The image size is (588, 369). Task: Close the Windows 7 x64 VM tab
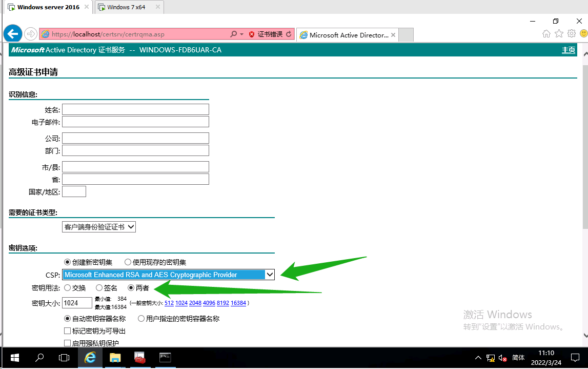click(158, 7)
